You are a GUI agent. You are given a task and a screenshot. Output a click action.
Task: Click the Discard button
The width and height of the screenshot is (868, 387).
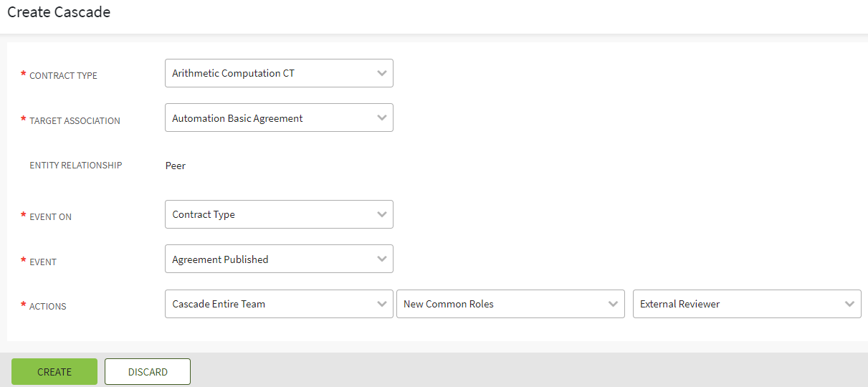[x=148, y=372]
